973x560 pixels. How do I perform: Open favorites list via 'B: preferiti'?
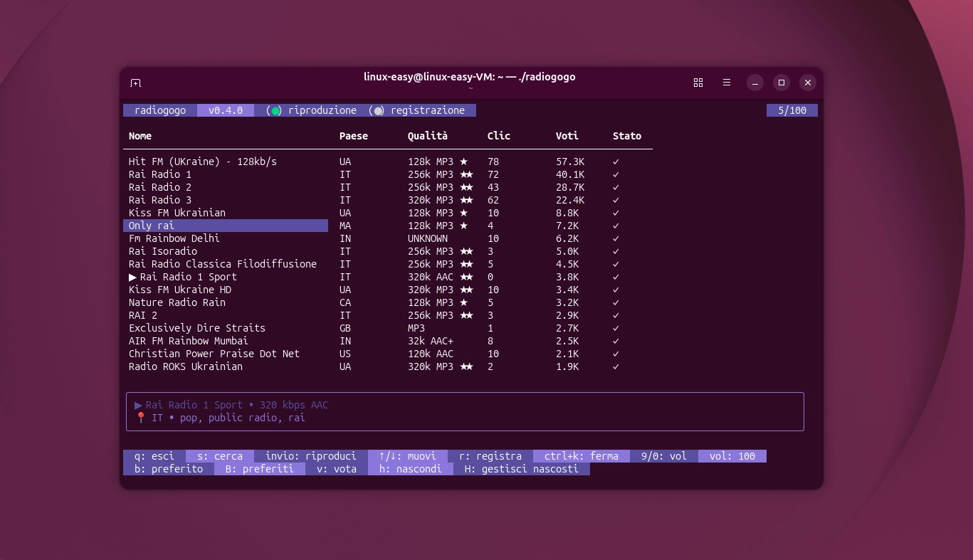pyautogui.click(x=259, y=468)
